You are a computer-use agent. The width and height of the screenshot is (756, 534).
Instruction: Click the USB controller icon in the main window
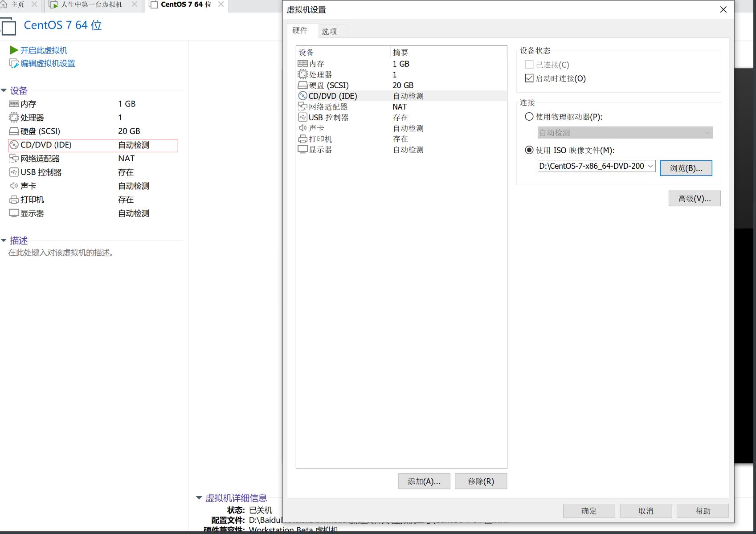pyautogui.click(x=14, y=172)
